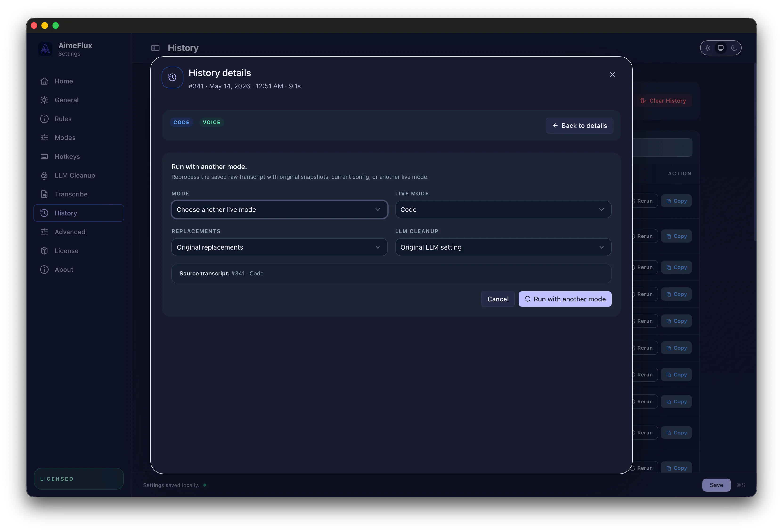
Task: Click the About info icon
Action: click(44, 270)
